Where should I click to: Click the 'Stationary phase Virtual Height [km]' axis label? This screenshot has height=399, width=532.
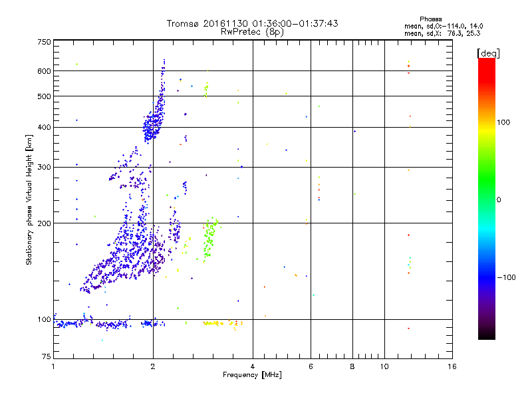[x=29, y=200]
